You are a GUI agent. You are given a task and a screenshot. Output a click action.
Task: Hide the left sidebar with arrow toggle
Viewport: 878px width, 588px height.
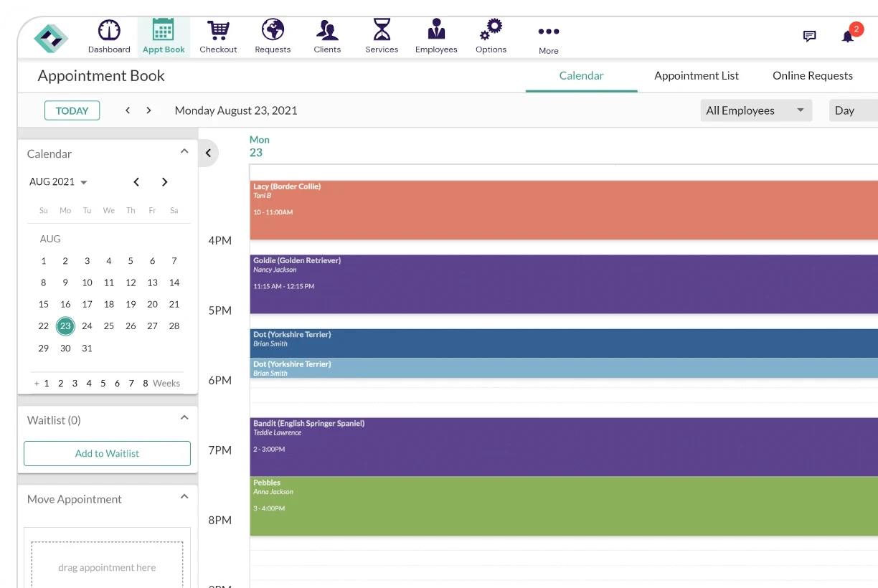click(x=208, y=153)
